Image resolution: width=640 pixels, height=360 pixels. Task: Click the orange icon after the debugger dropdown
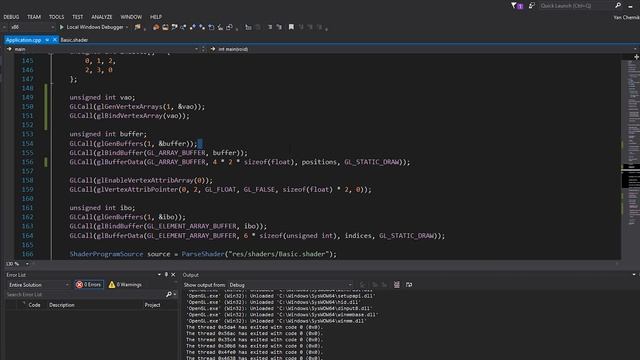click(x=156, y=27)
